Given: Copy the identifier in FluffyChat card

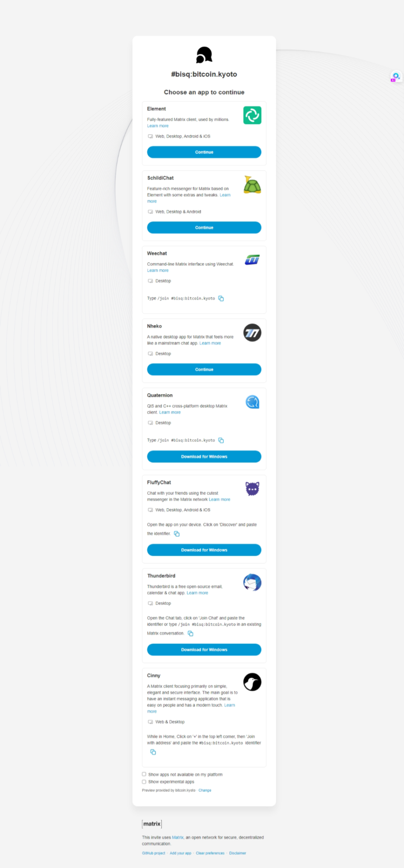Looking at the screenshot, I should pyautogui.click(x=177, y=534).
